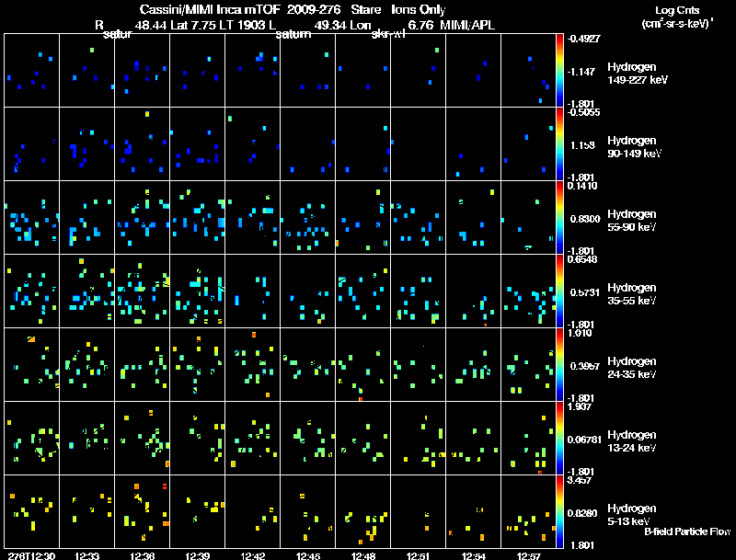The width and height of the screenshot is (736, 560).
Task: Click the '-1.147' color scale midpoint value
Action: click(582, 72)
